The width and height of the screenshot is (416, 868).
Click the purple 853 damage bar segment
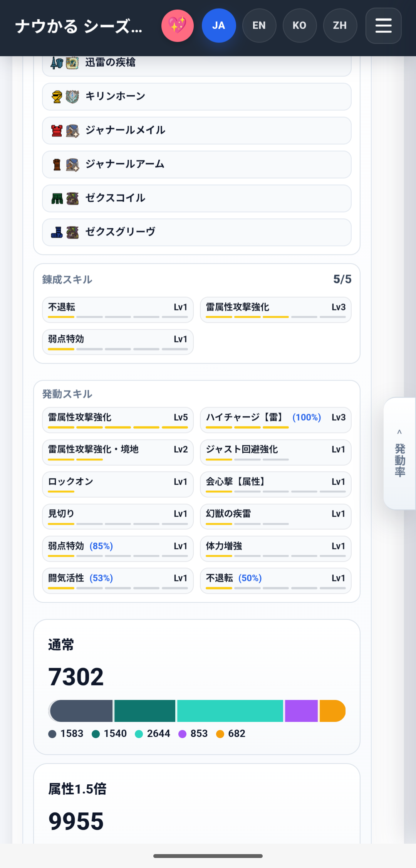click(x=301, y=711)
